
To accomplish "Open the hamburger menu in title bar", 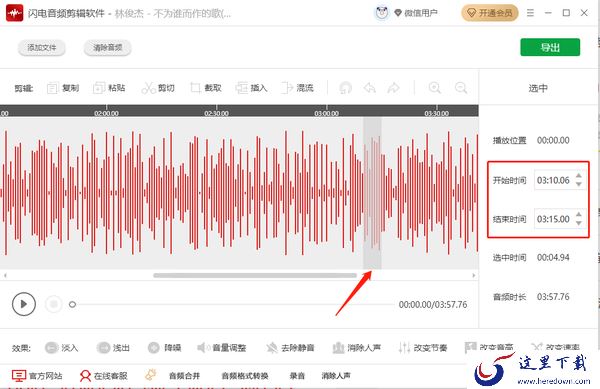I will [530, 13].
